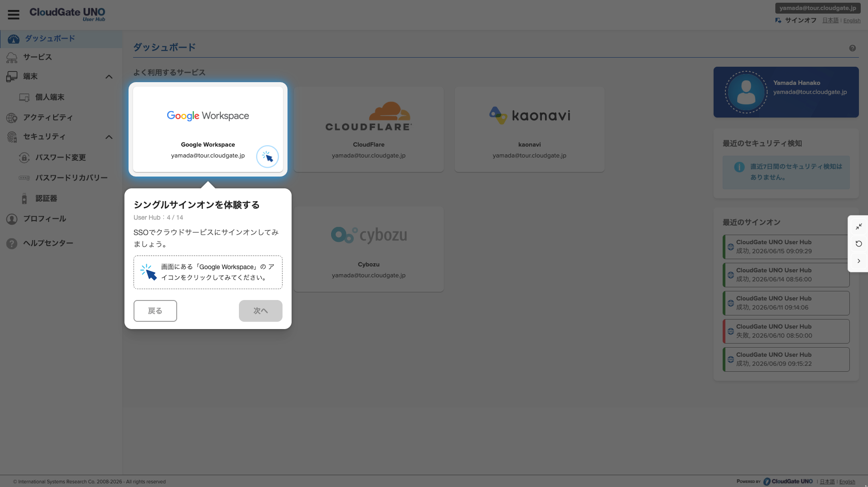Click the 戻る button in the tour popup
Image resolution: width=868 pixels, height=487 pixels.
coord(155,311)
